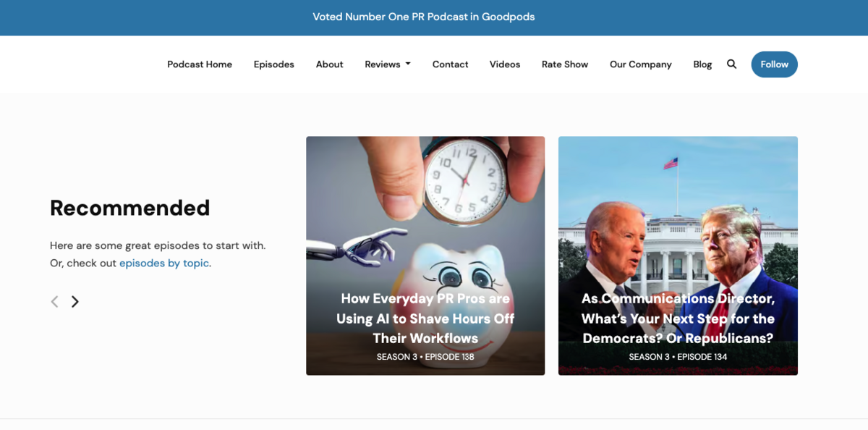Open the Episodes page

pyautogui.click(x=273, y=64)
